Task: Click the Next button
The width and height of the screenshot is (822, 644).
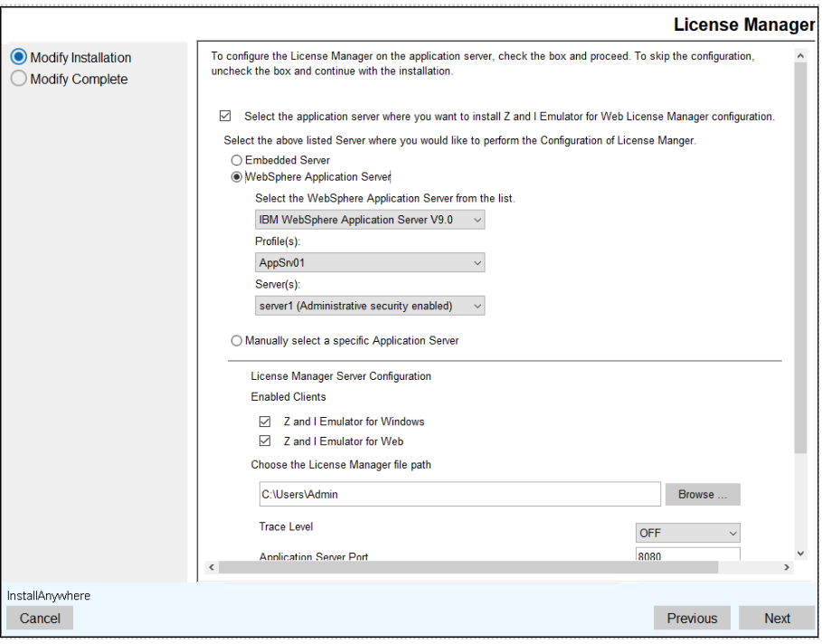Action: [777, 619]
